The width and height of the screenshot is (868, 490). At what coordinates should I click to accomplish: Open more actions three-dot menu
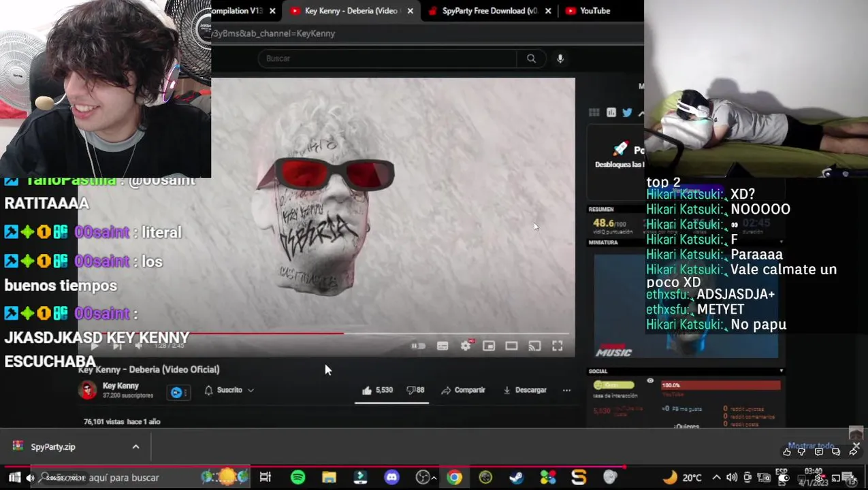[566, 390]
